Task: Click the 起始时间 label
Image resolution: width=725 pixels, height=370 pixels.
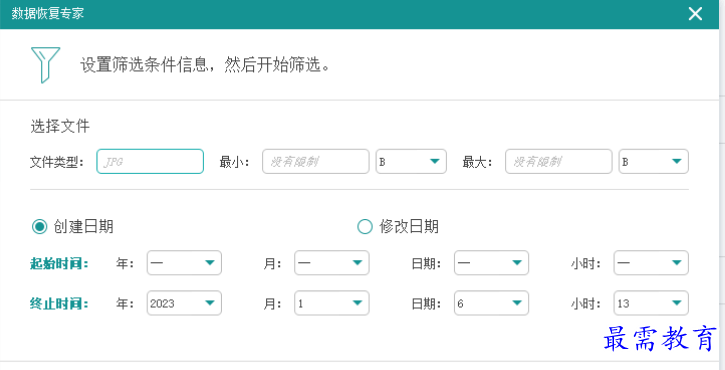Action: pos(59,264)
